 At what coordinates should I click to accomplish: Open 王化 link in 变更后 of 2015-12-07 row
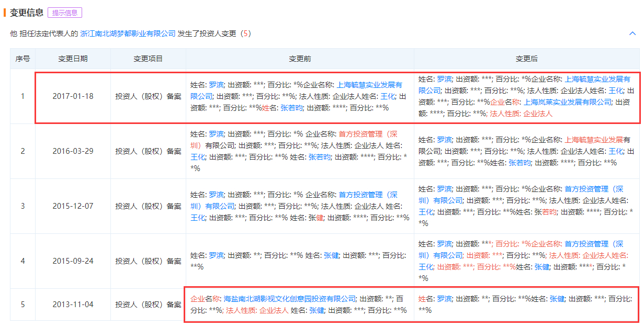426,212
